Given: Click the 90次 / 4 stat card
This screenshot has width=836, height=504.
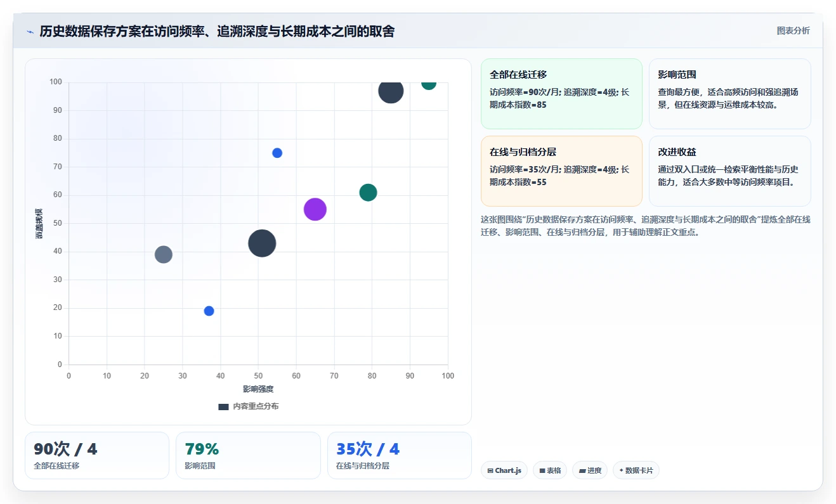Looking at the screenshot, I should click(97, 455).
